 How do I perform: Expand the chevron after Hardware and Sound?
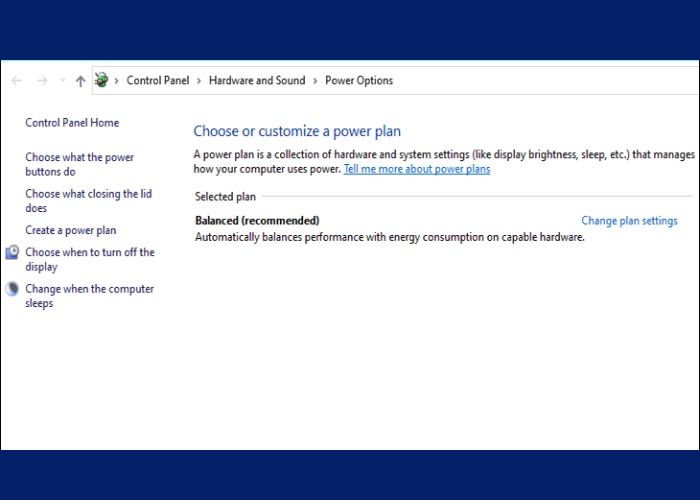[x=315, y=81]
